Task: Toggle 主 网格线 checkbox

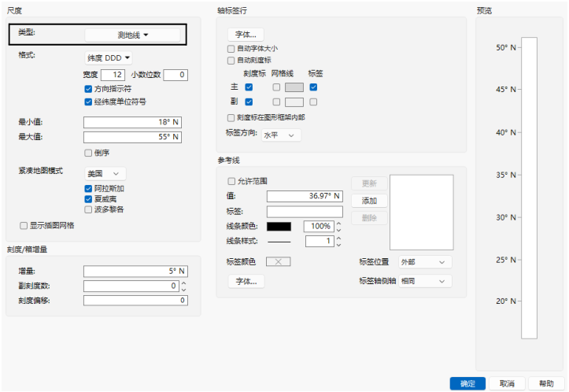Action: tap(276, 87)
